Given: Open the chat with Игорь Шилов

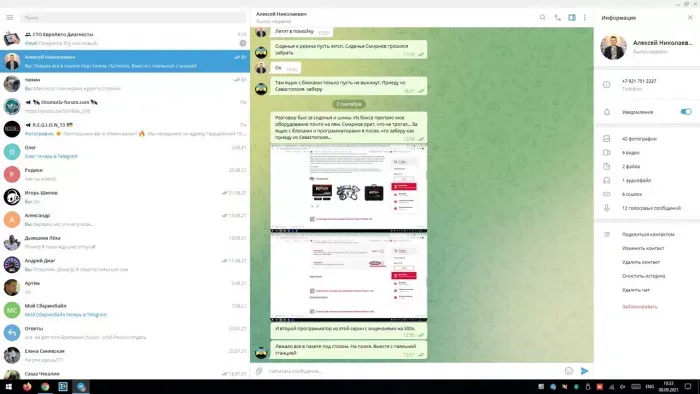Looking at the screenshot, I should tap(125, 197).
